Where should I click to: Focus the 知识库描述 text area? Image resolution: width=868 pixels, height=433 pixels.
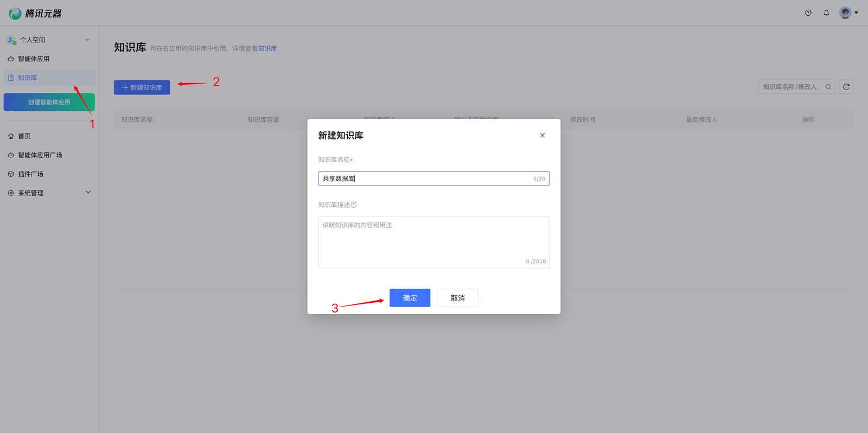tap(433, 242)
